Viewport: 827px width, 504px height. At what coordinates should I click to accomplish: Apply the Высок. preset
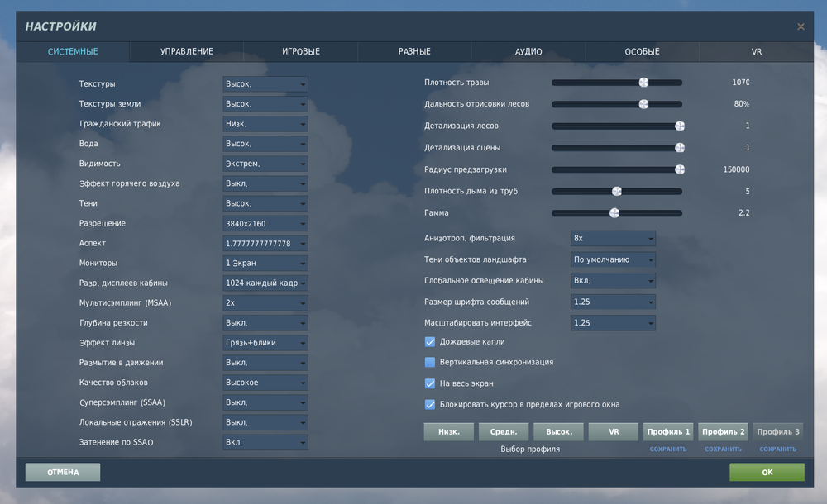pos(558,432)
